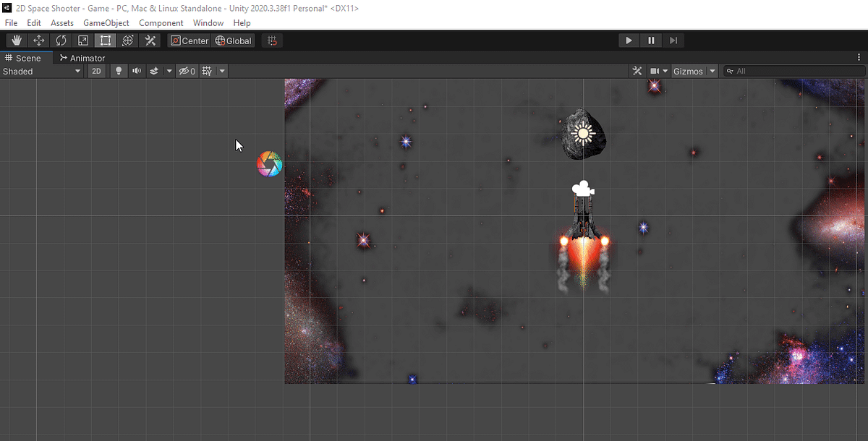Open the scene camera settings icon
This screenshot has width=868, height=441.
pyautogui.click(x=654, y=71)
